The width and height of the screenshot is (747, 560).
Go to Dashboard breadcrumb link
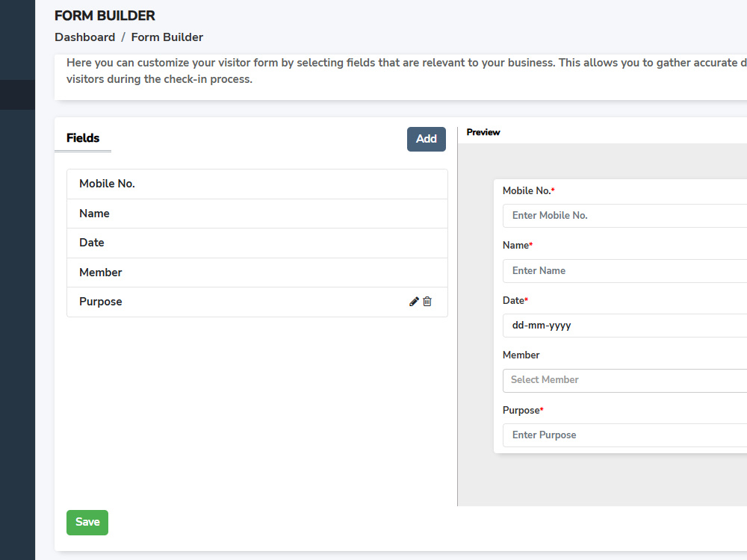(85, 37)
